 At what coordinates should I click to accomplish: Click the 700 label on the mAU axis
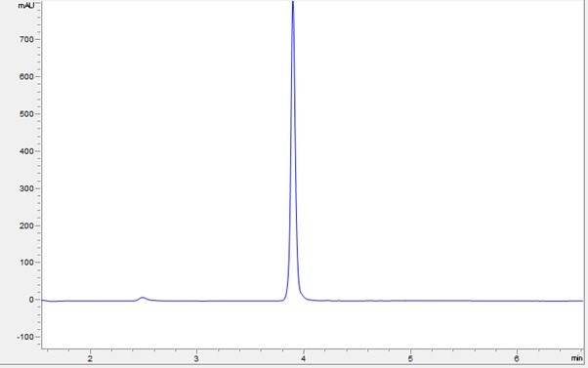[26, 39]
